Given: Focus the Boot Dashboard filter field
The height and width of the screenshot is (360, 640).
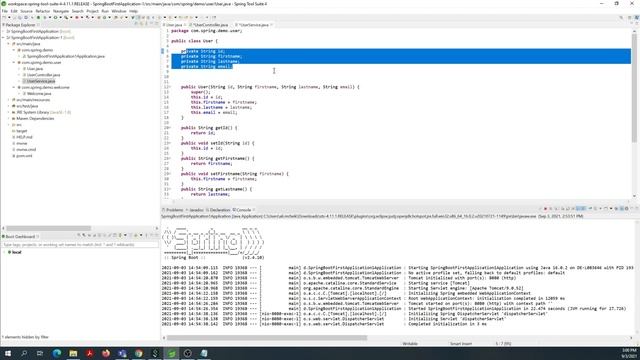Looking at the screenshot, I should pos(80,244).
